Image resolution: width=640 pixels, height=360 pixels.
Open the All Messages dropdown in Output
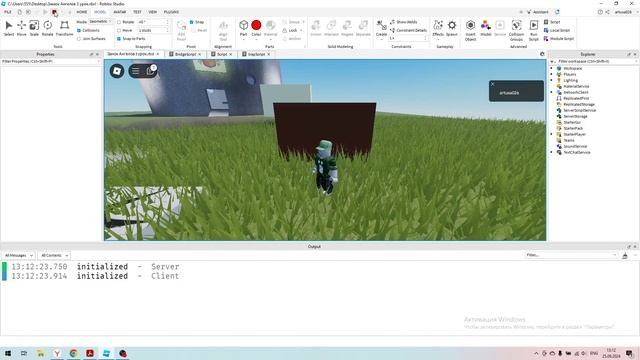[x=18, y=256]
